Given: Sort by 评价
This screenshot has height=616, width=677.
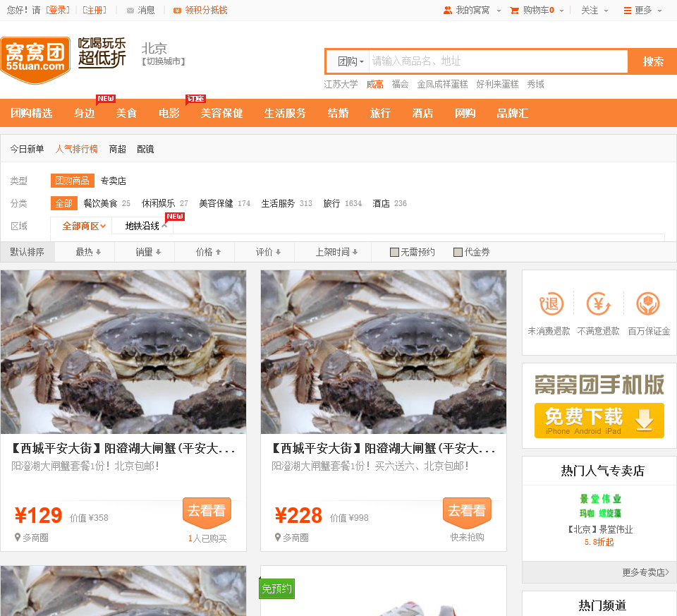Looking at the screenshot, I should coord(268,252).
